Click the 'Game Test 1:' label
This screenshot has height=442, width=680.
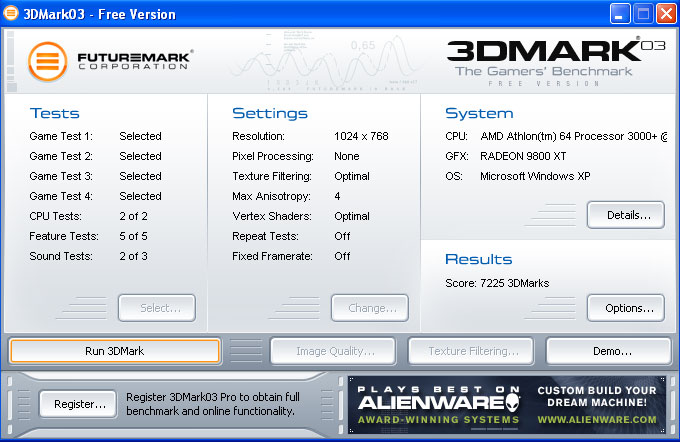61,136
